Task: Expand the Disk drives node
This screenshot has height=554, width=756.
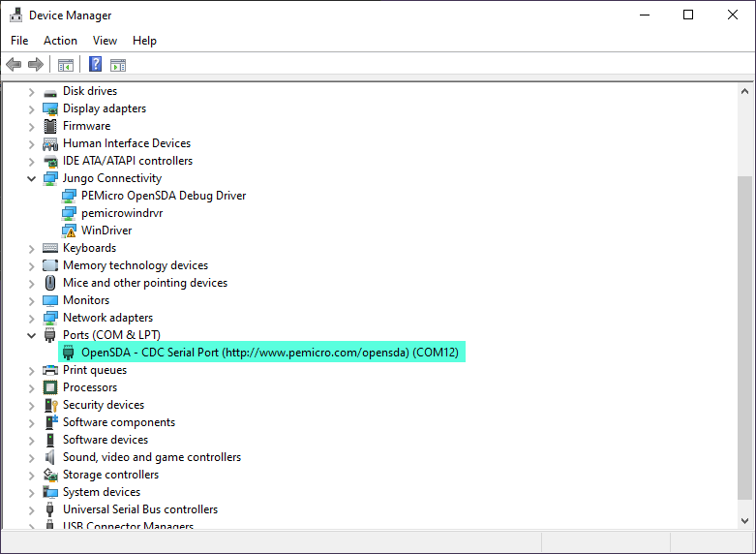Action: [x=31, y=92]
